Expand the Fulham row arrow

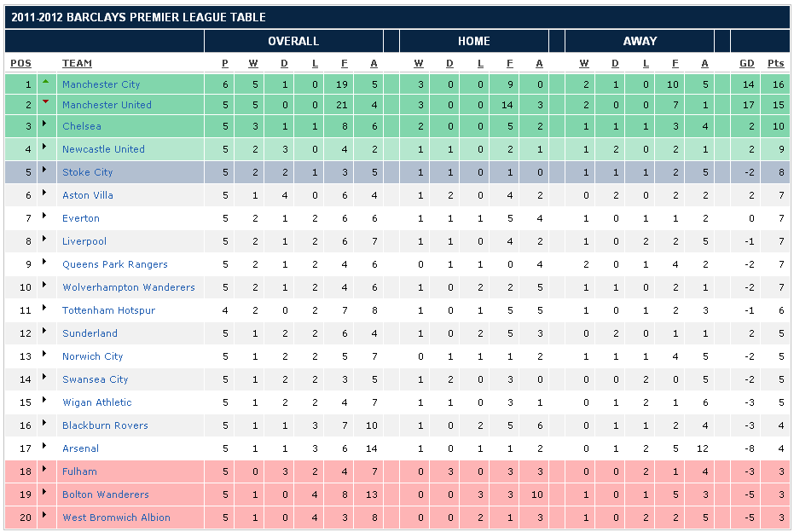coord(45,471)
